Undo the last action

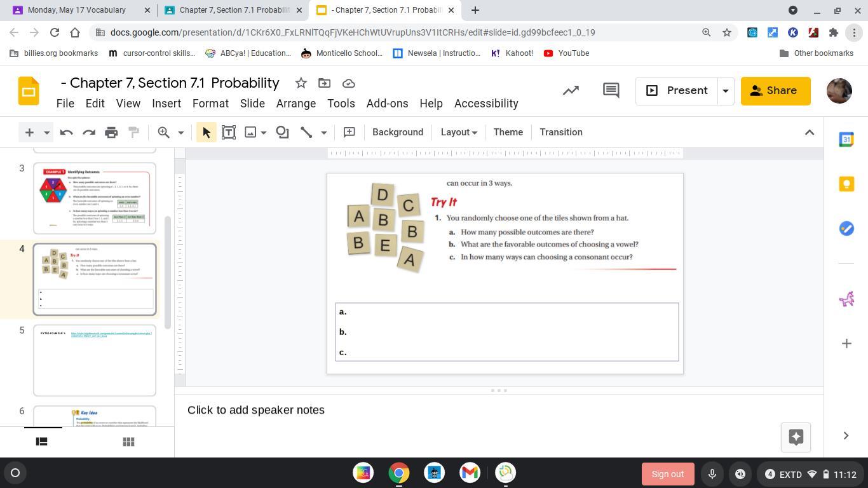[x=66, y=132]
